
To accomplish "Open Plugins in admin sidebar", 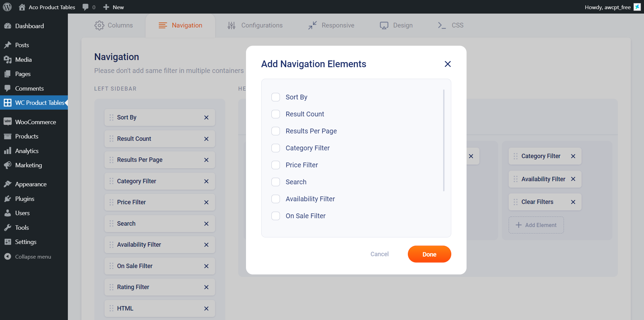I will click(34, 199).
